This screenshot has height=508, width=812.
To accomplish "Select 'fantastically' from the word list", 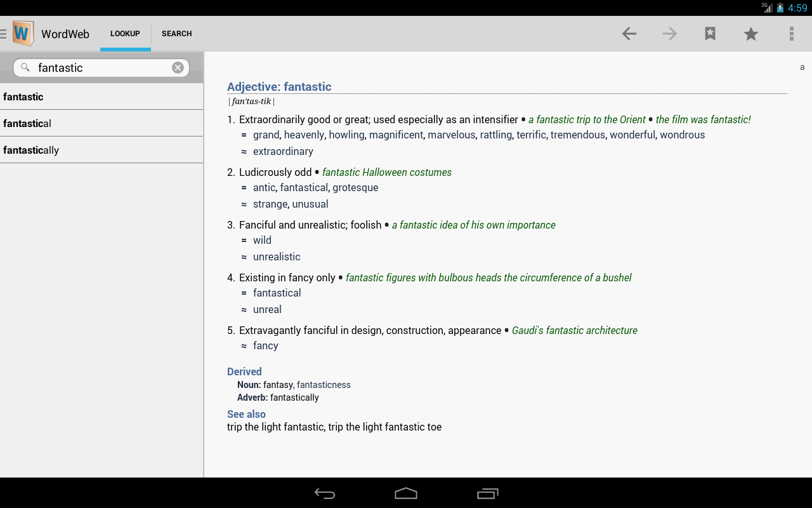I will (x=32, y=150).
